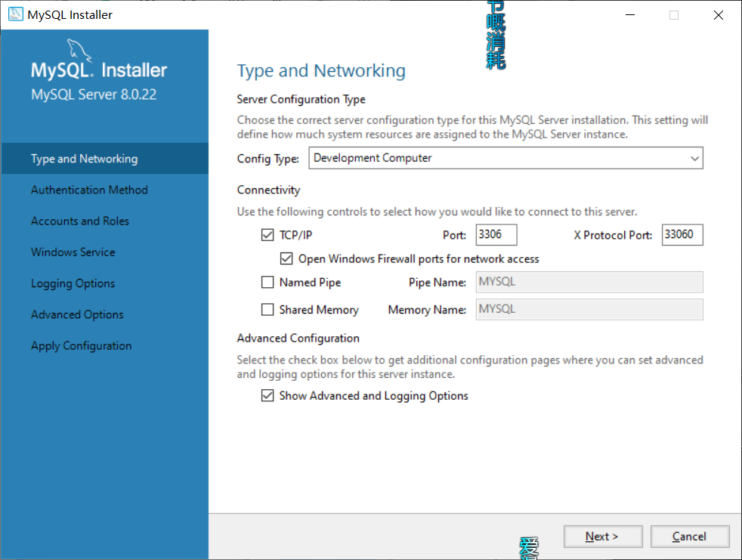Image resolution: width=742 pixels, height=560 pixels.
Task: Click the Port field showing 3306
Action: [x=496, y=235]
